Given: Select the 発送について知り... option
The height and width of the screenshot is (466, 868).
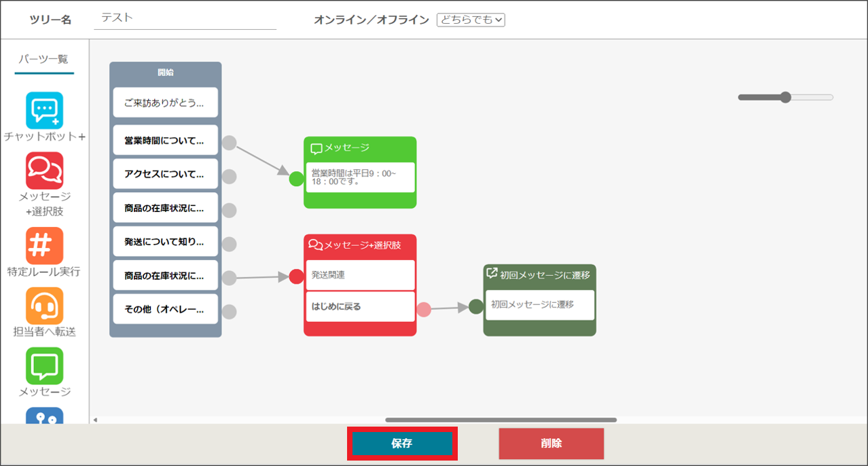Looking at the screenshot, I should coord(166,241).
